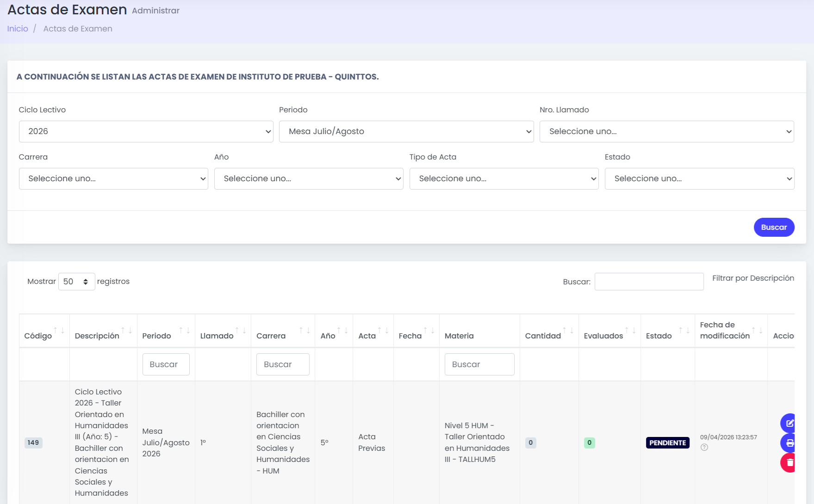814x504 pixels.
Task: Open the Año filter dropdown
Action: click(309, 178)
